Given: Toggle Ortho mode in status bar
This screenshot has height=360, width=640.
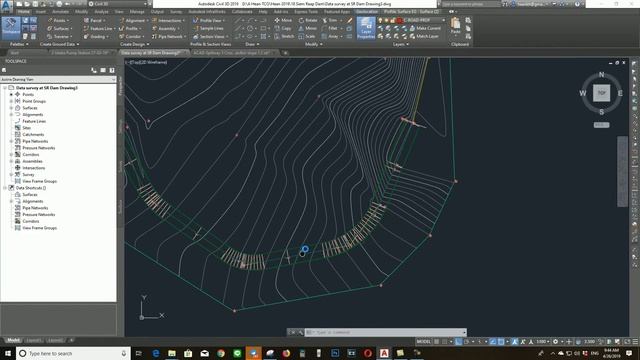Looking at the screenshot, I should click(458, 342).
